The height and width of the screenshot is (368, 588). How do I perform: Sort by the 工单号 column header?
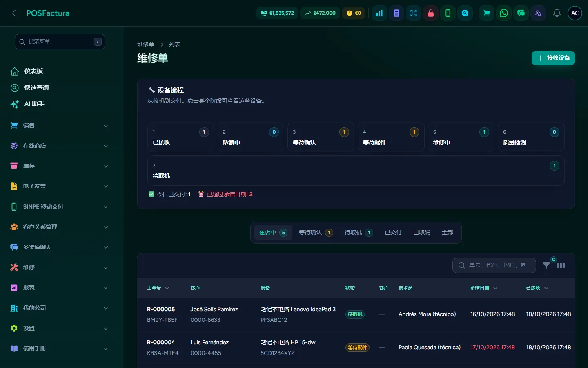point(158,288)
